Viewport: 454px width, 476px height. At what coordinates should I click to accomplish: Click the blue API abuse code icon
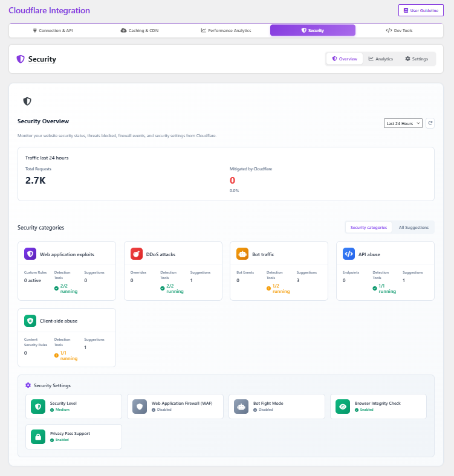tap(349, 254)
